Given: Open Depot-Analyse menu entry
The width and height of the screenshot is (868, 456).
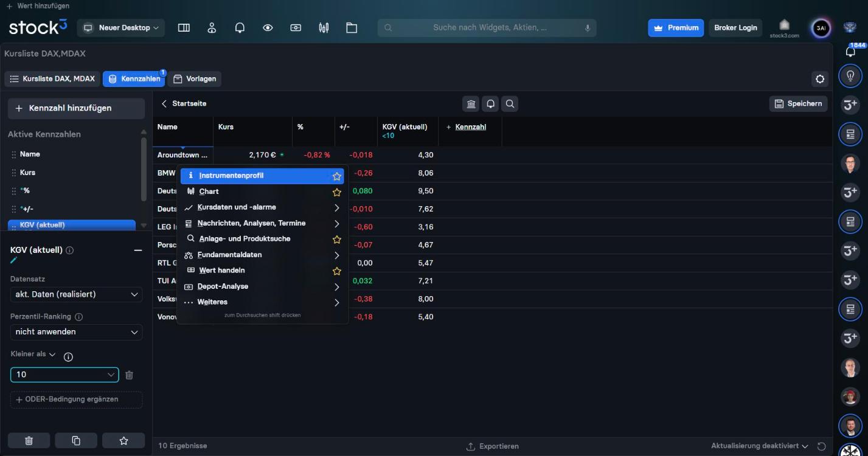Looking at the screenshot, I should tap(262, 286).
